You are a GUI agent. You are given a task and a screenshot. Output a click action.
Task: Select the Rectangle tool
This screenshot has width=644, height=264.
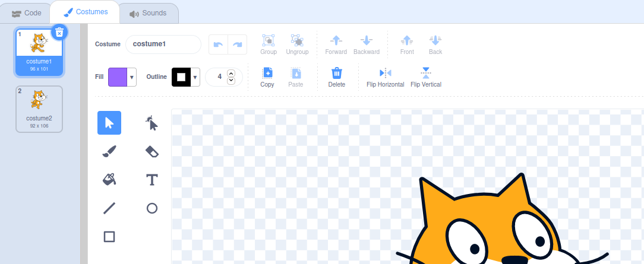coord(109,237)
